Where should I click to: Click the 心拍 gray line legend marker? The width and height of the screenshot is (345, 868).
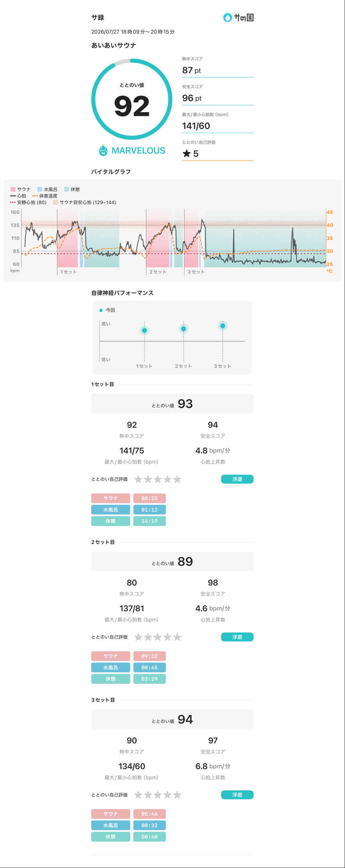(x=13, y=196)
